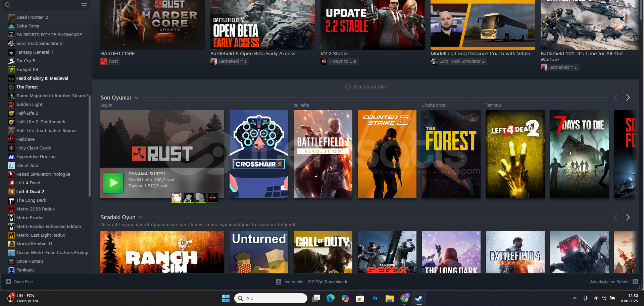Open the library filter options icon

click(x=84, y=5)
